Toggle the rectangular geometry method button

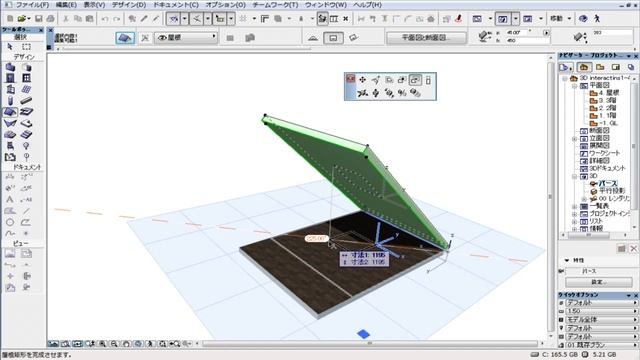333,38
